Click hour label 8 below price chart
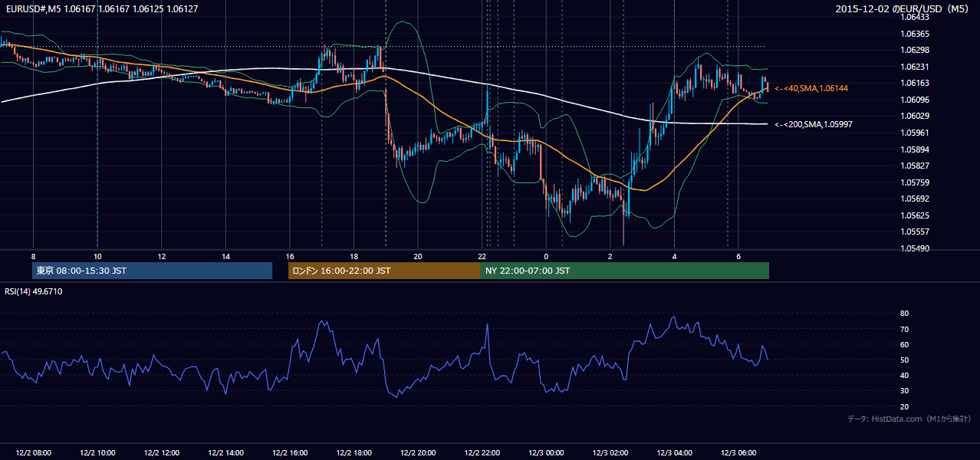The image size is (980, 460). pyautogui.click(x=33, y=256)
